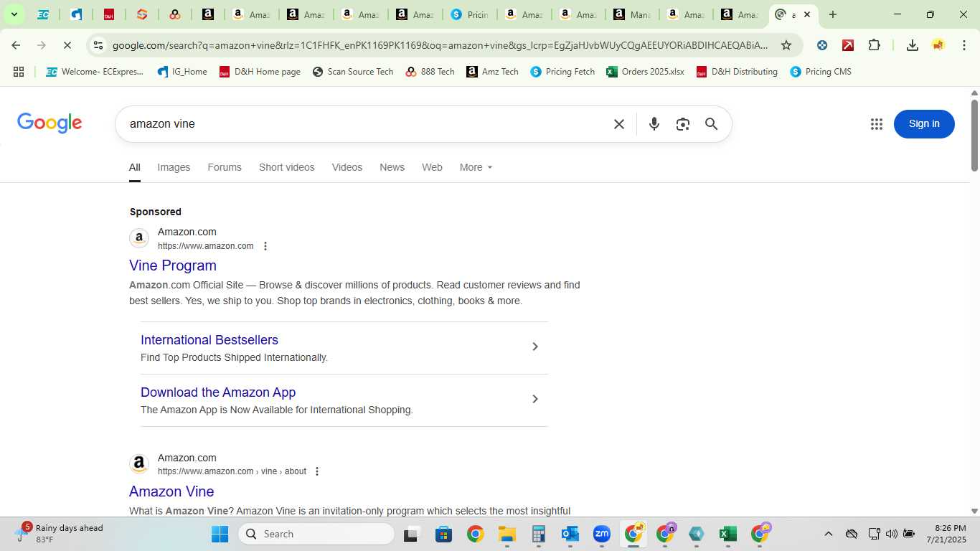Click the red arrow extension icon

click(847, 45)
